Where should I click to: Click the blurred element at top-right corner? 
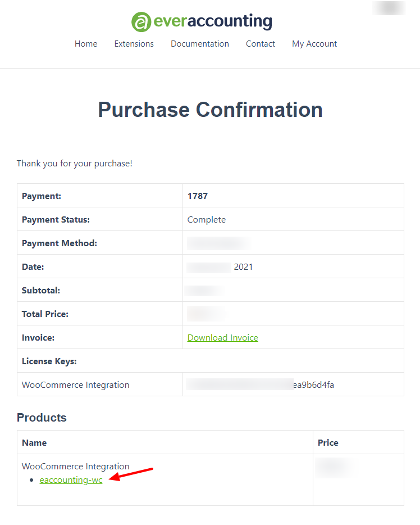(389, 8)
